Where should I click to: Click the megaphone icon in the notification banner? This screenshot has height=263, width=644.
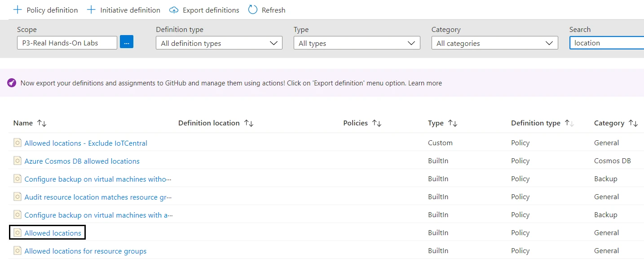pos(11,83)
